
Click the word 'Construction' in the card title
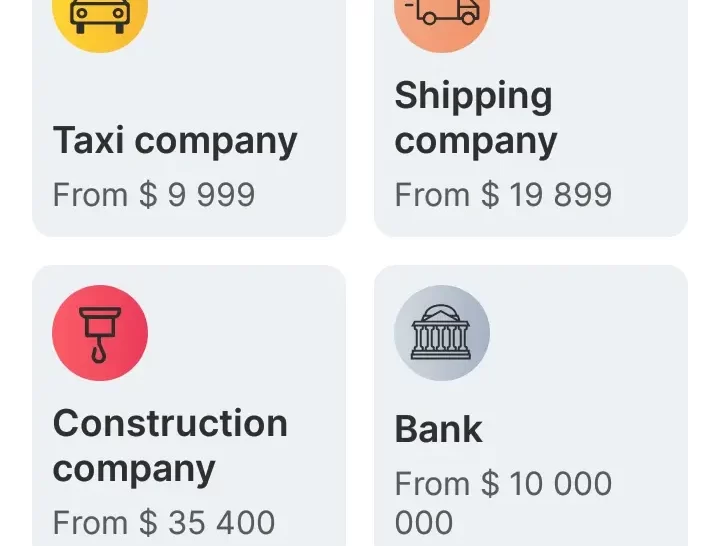[170, 423]
